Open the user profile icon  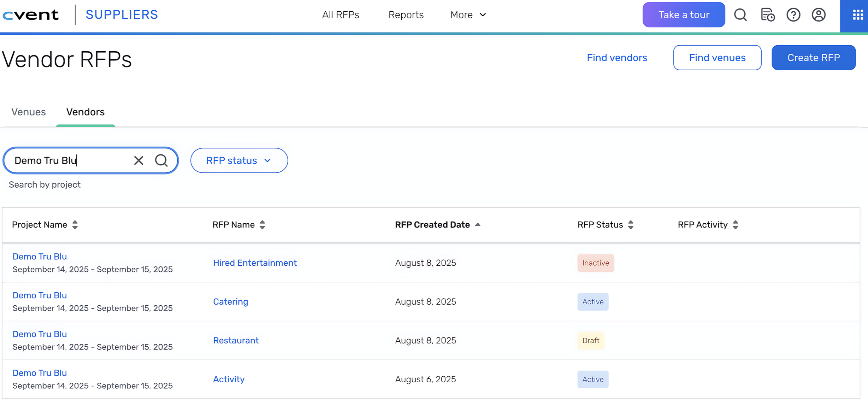click(819, 15)
